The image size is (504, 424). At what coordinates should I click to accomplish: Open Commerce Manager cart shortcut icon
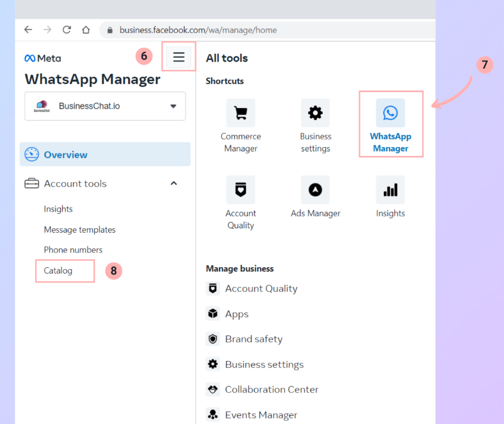(x=241, y=113)
